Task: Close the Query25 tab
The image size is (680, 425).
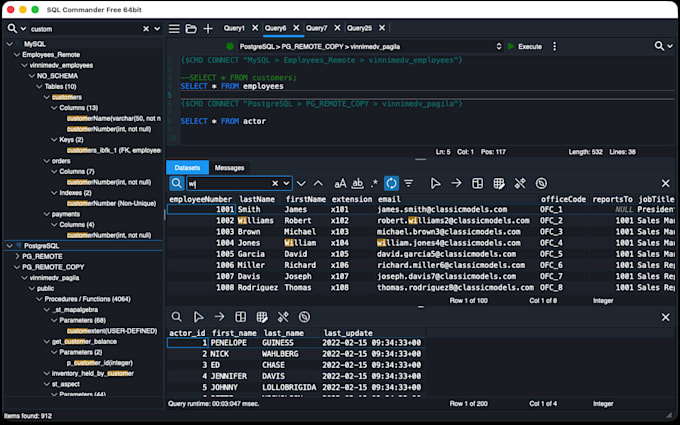Action: (382, 28)
